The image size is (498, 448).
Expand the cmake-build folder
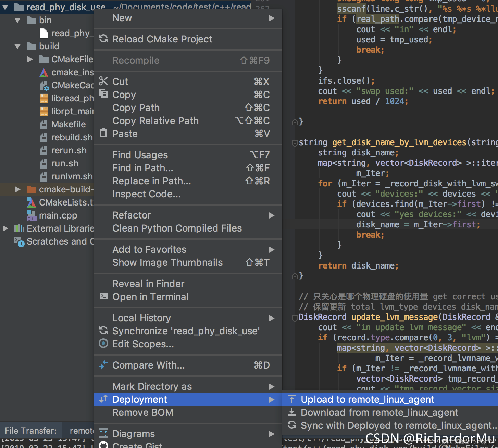pos(18,189)
